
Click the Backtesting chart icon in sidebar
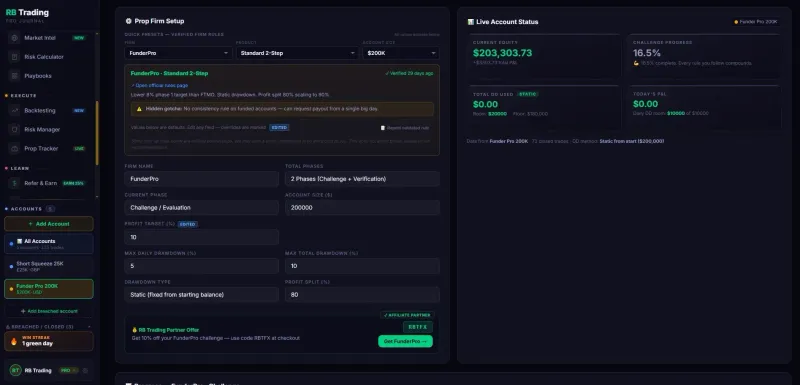[x=15, y=111]
